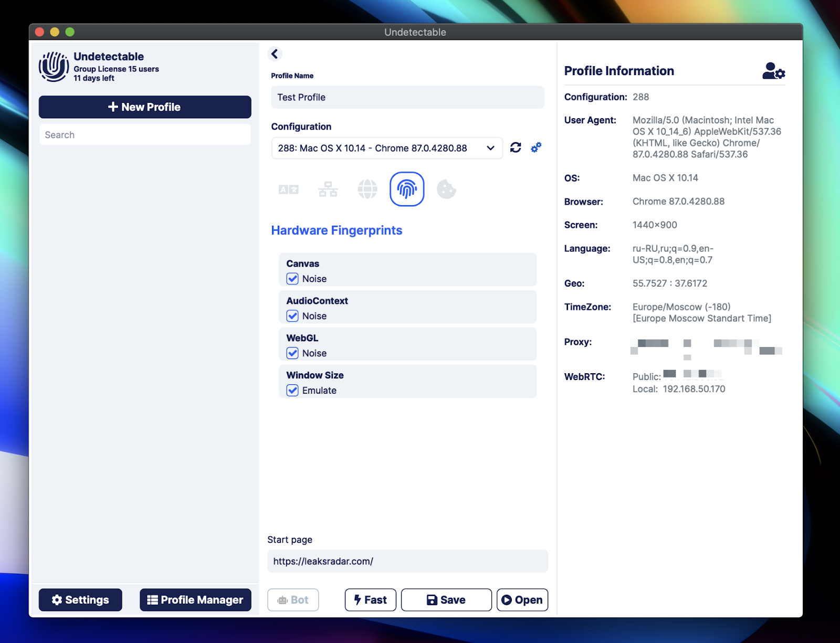
Task: Toggle WebGL Noise checkbox
Action: point(292,353)
